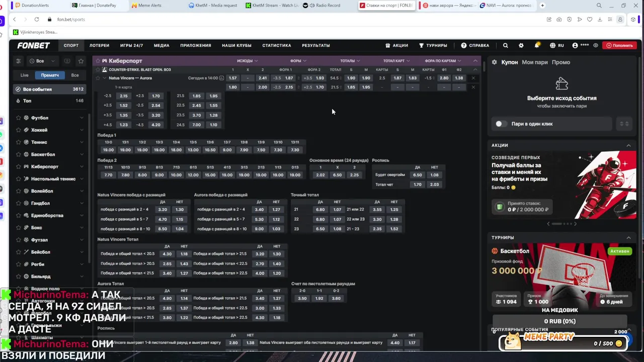Open the Лотереи menu item
Screen dimensions: 644x362
(x=99, y=45)
